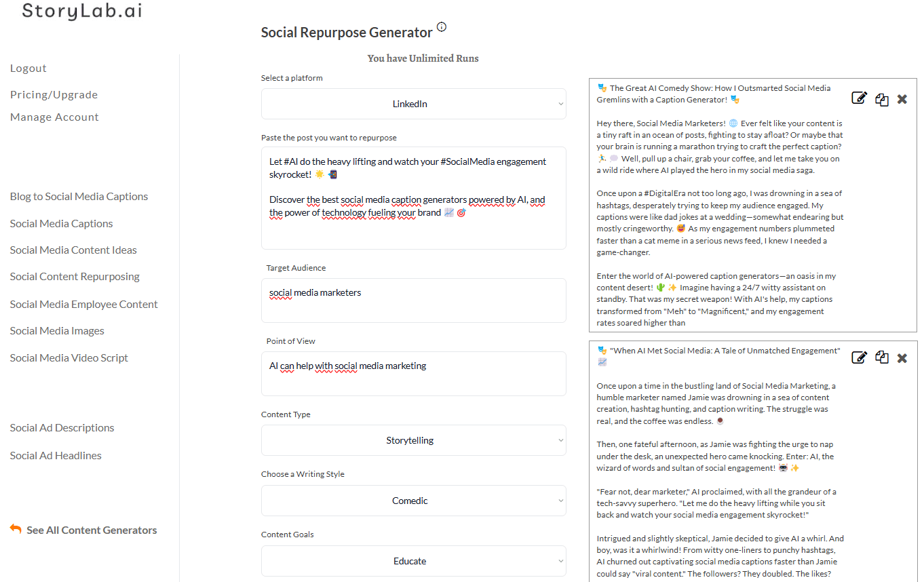Click the Logout link

point(28,68)
